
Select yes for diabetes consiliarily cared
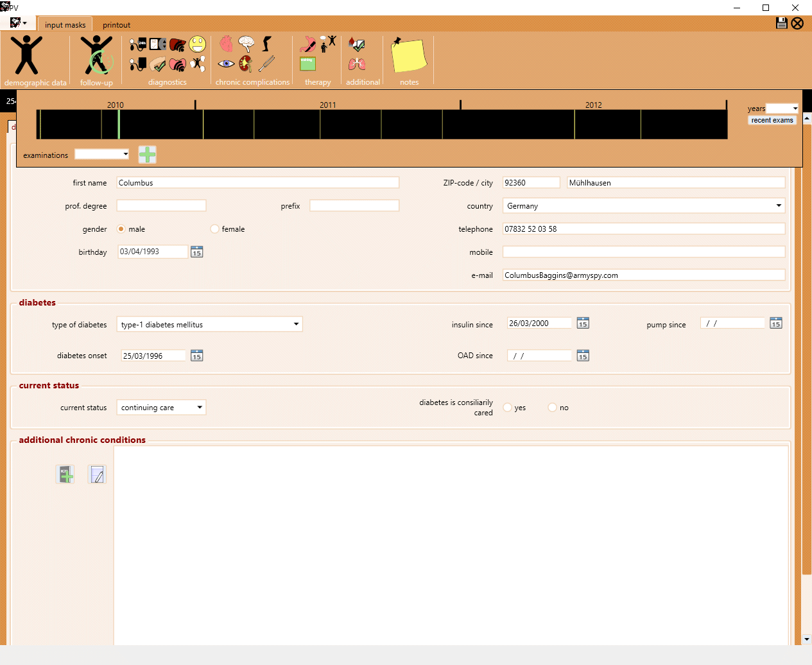507,408
